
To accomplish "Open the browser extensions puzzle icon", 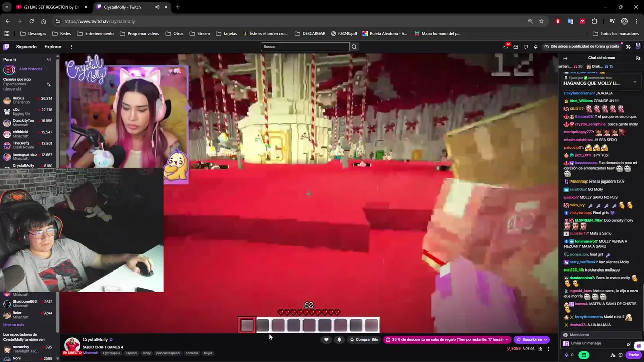I will tap(595, 21).
